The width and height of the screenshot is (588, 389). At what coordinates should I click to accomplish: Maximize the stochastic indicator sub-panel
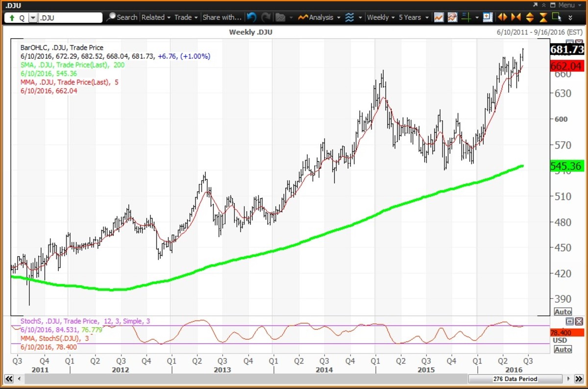point(569,321)
